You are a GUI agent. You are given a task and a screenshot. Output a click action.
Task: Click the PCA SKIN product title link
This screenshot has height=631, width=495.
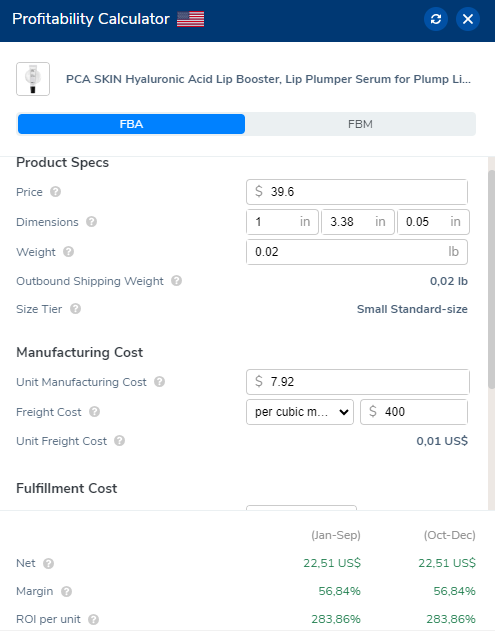coord(268,79)
